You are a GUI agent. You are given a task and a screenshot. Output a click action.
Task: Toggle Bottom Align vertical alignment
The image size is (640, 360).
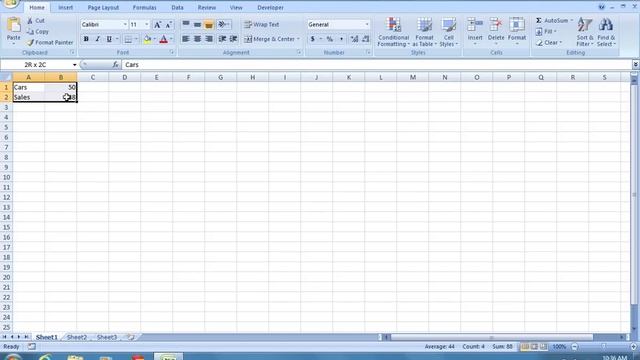pos(209,24)
